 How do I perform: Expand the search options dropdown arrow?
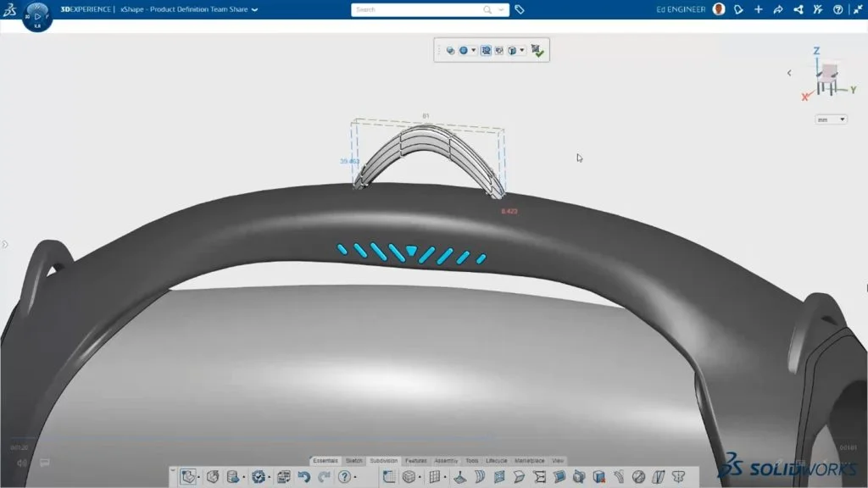pos(500,9)
